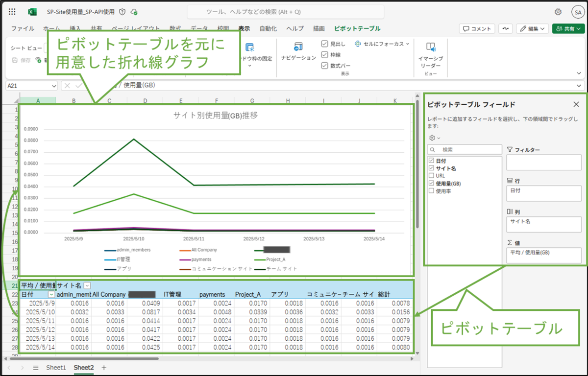Toggle the 枠線 checkbox
Viewport: 588px width, 376px height.
[324, 54]
